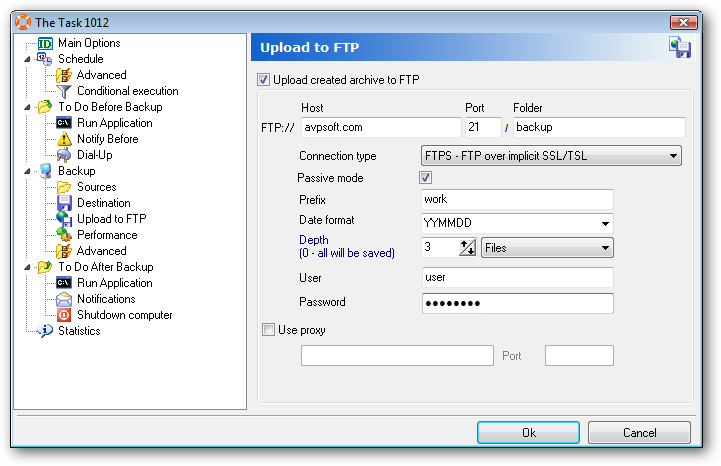Click the Upload to FTP tree icon
Screen dimensions: 721x466
tap(64, 219)
